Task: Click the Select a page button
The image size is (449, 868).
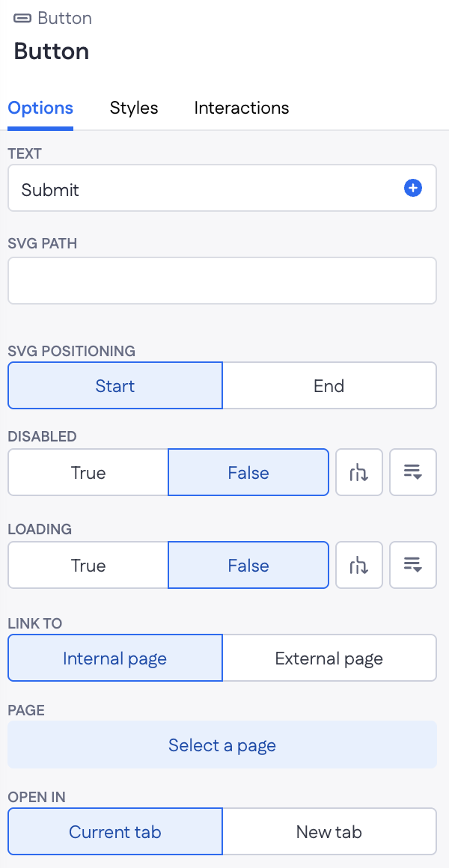Action: (222, 745)
